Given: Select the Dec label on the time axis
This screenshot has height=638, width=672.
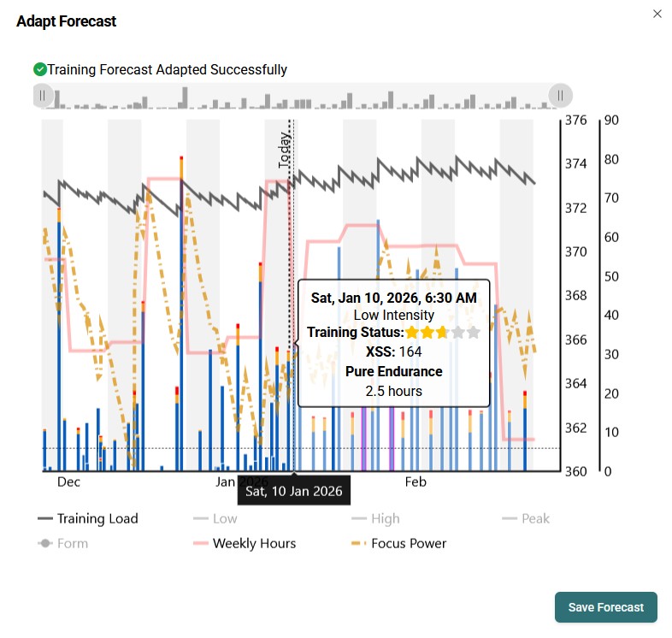Looking at the screenshot, I should [68, 482].
